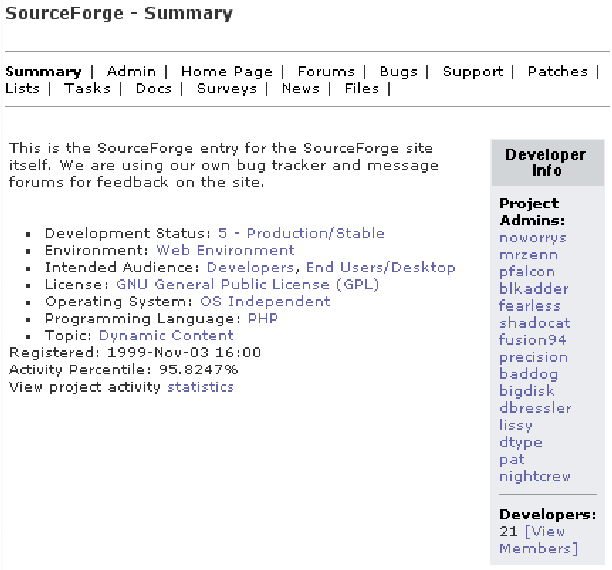Open the Files section
The image size is (612, 570).
coord(362,89)
